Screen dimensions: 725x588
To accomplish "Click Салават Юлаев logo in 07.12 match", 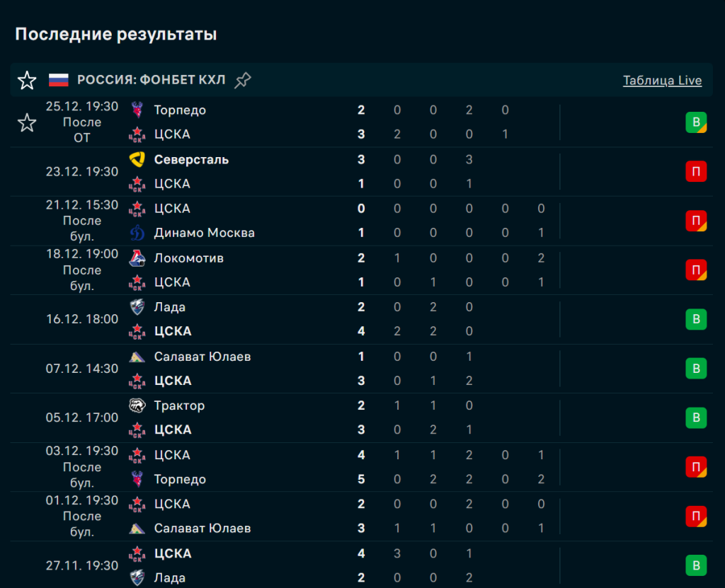I will click(x=137, y=357).
